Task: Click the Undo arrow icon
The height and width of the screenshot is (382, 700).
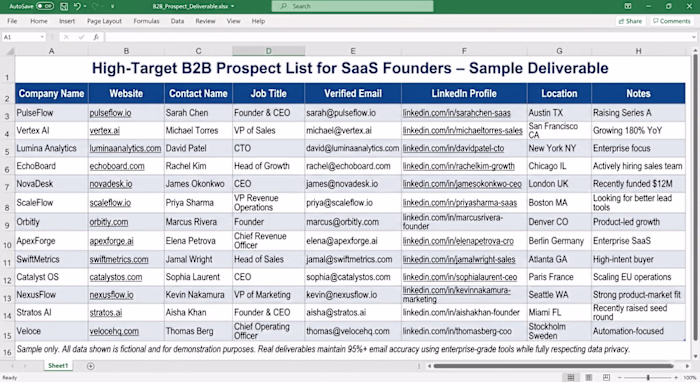Action: tap(77, 6)
